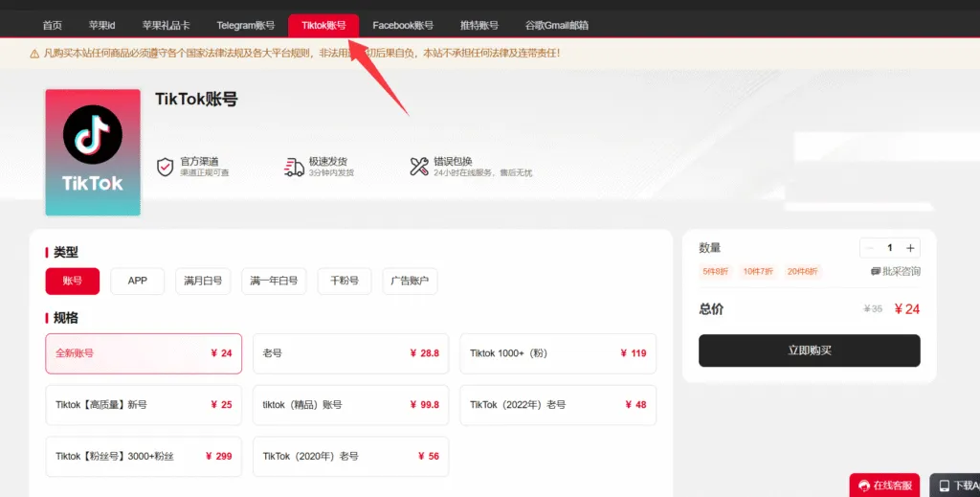Screen dimensions: 980x497
Task: Click the 10件7折 discount tag
Action: click(758, 272)
